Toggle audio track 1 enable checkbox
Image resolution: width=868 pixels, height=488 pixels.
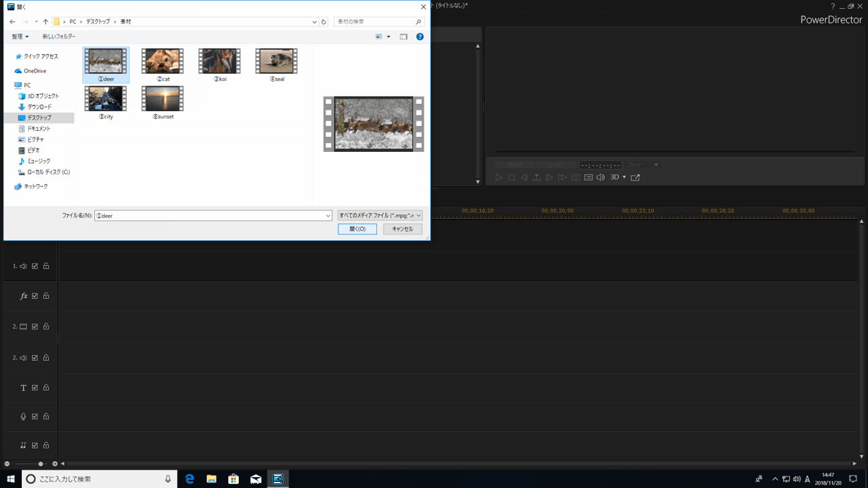[35, 266]
